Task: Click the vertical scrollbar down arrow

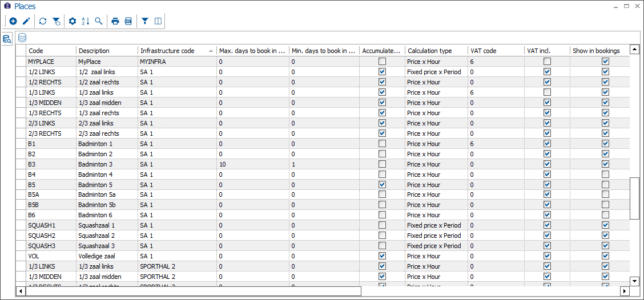Action: (x=634, y=281)
